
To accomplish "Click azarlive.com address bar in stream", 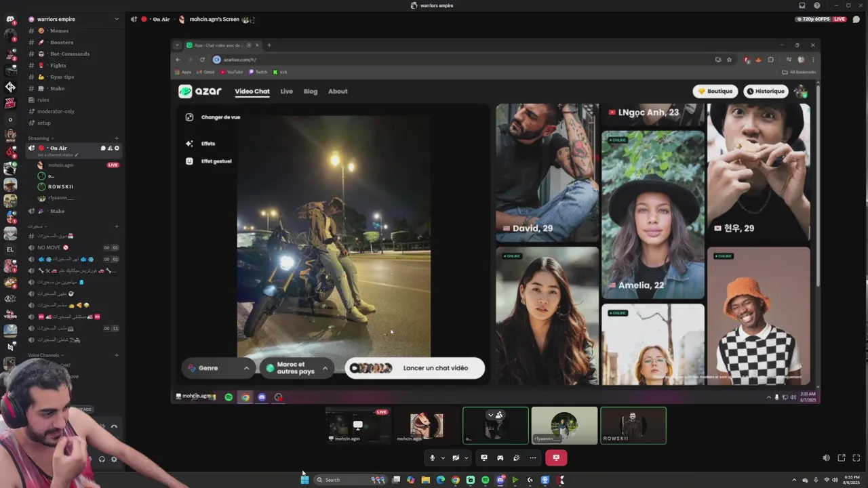I will point(461,59).
